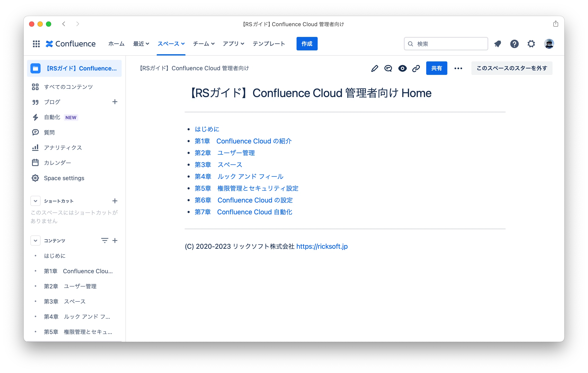This screenshot has height=373, width=588.
Task: Open 質問 in sidebar
Action: coord(74,132)
